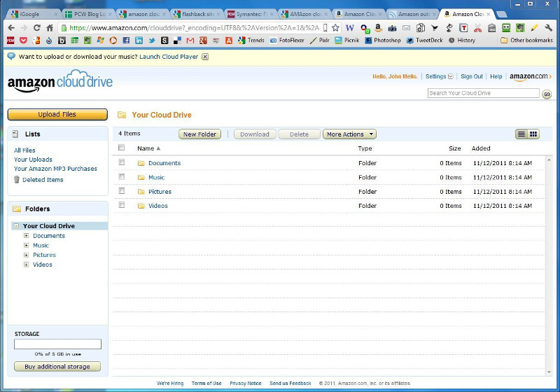Open the Delicious bookmark icon
Image resolution: width=560 pixels, height=392 pixels.
tap(178, 41)
